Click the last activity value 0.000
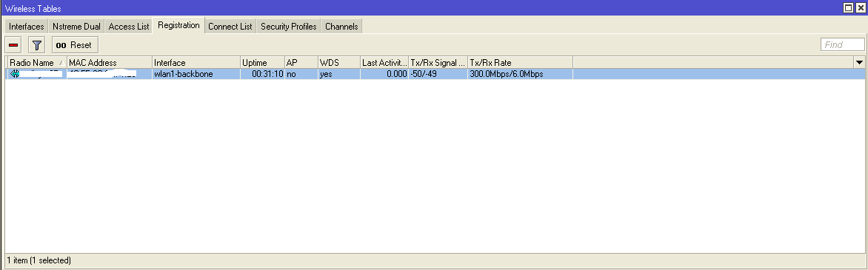Screen dimensions: 868x270 [x=396, y=73]
